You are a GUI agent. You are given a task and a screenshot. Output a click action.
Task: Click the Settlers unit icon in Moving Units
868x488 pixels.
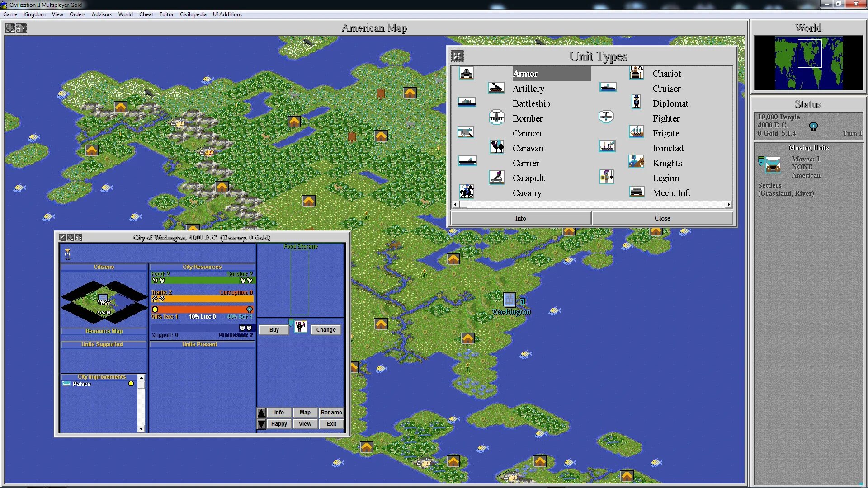tap(773, 165)
